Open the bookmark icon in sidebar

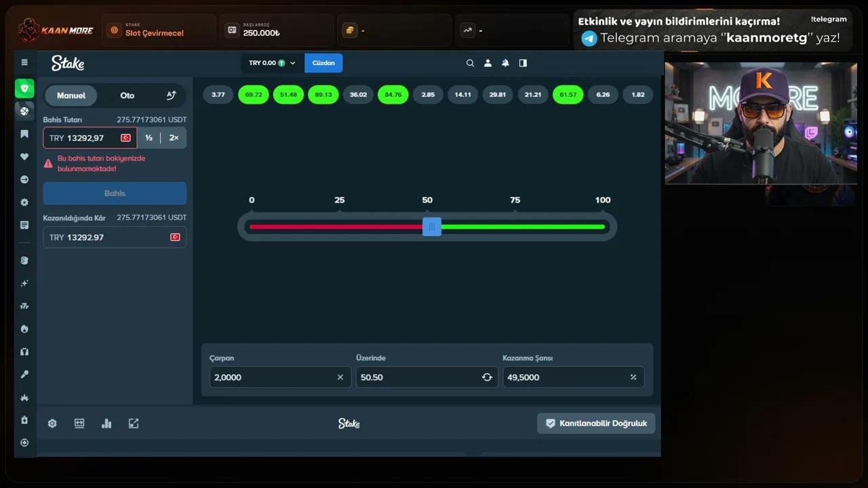(x=24, y=134)
